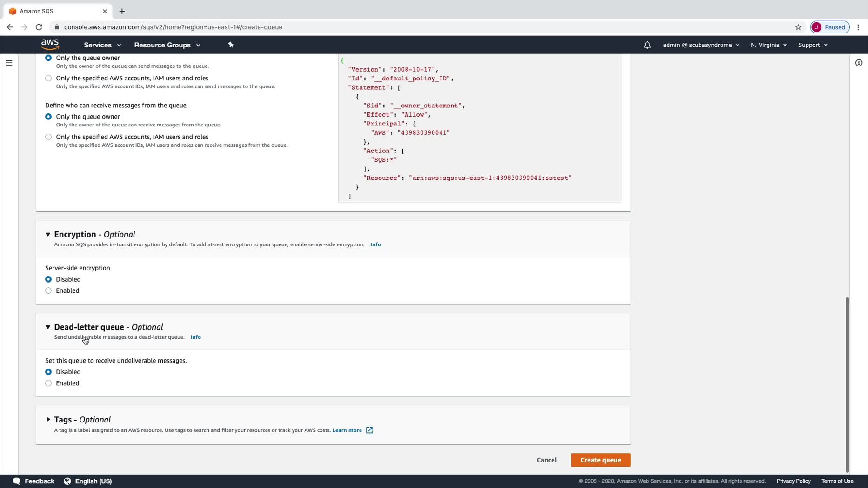Open the left navigation hamburger menu
The image size is (868, 488).
(x=9, y=63)
